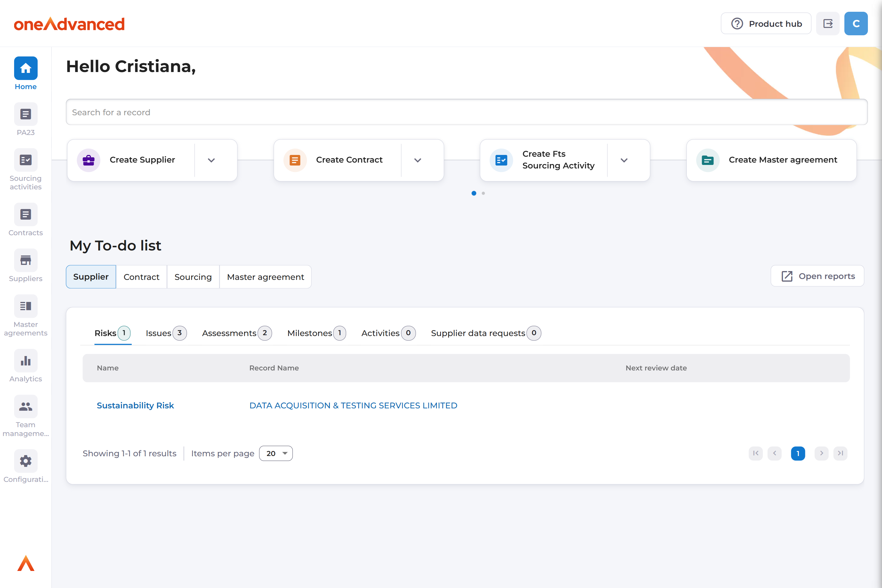Open Contracts from the sidebar
Viewport: 882px width, 588px height.
[26, 215]
